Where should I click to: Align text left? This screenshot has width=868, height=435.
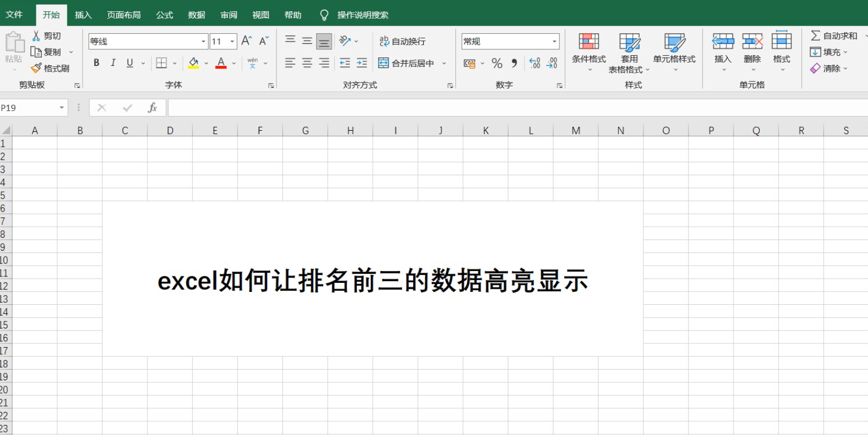tap(290, 63)
